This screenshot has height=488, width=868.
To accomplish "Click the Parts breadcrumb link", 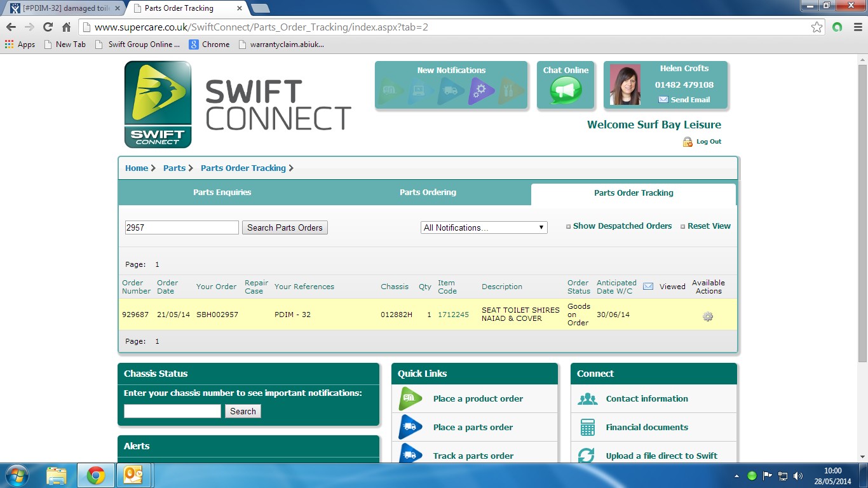I will click(x=174, y=168).
